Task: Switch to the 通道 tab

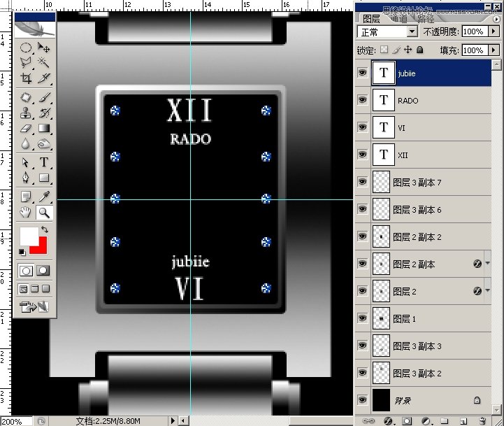Action: pos(400,19)
